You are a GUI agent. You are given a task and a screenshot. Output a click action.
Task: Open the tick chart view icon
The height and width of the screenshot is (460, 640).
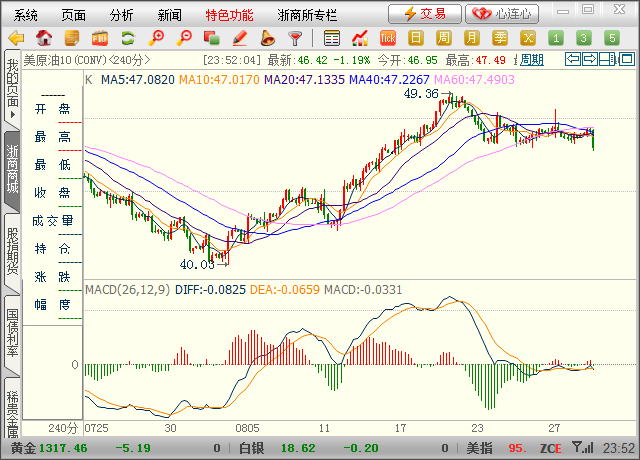(388, 38)
